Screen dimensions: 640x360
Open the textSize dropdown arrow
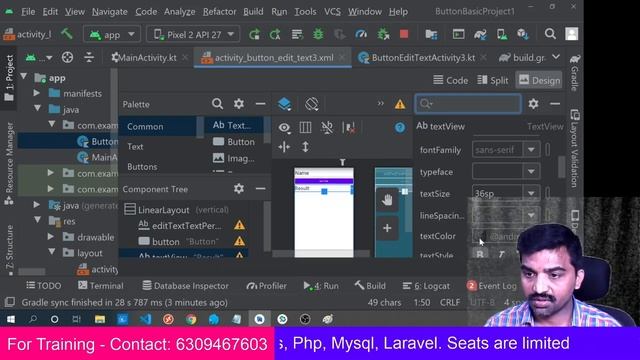click(531, 193)
